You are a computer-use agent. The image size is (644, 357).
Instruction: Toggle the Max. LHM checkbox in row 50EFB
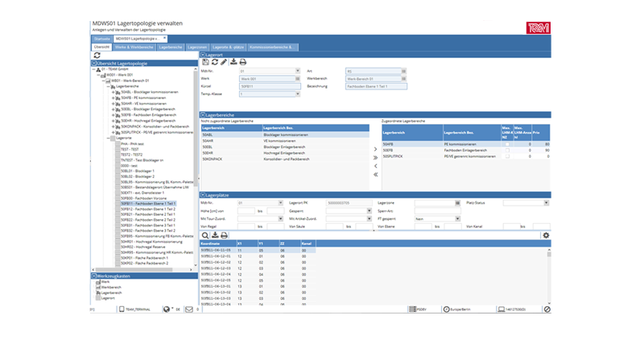coord(507,151)
